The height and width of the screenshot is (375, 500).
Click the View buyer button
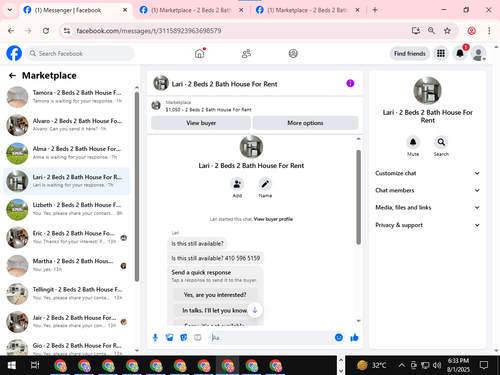pos(201,123)
